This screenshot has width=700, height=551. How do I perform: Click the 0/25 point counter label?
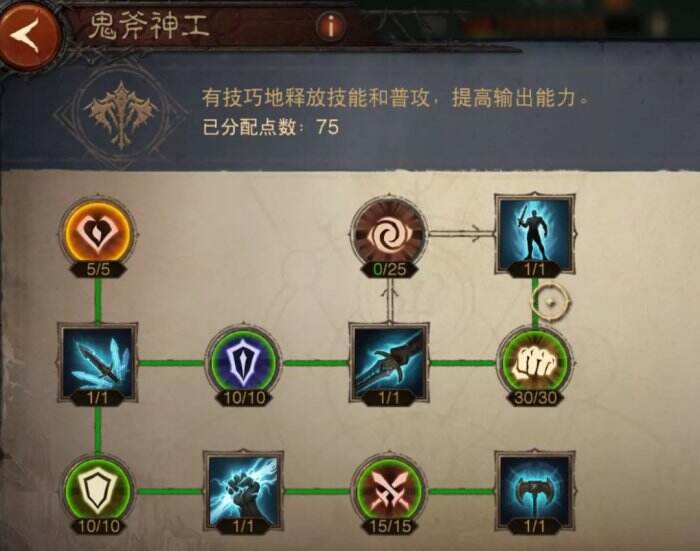(389, 270)
